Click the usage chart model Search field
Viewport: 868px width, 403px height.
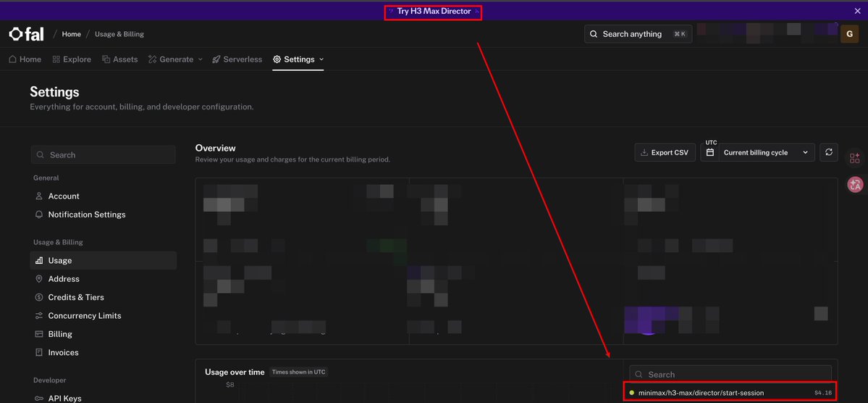730,374
